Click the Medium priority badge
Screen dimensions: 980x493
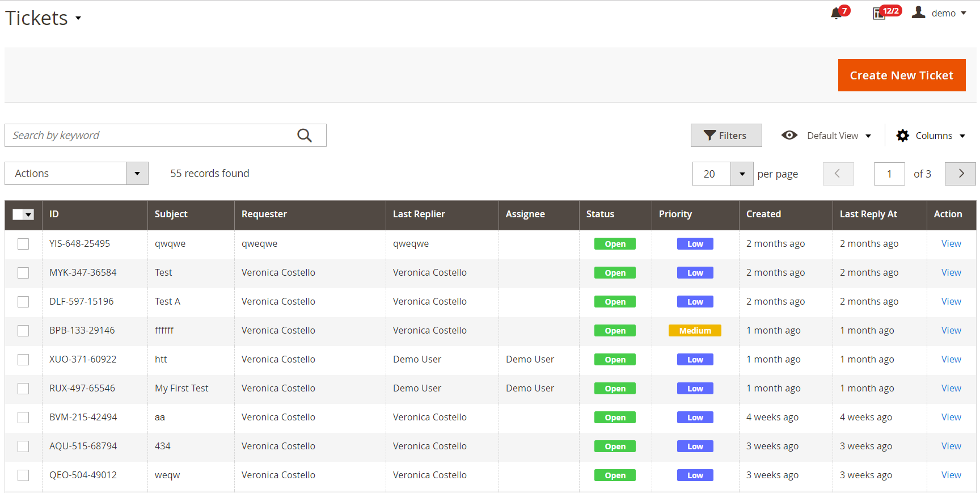tap(695, 331)
